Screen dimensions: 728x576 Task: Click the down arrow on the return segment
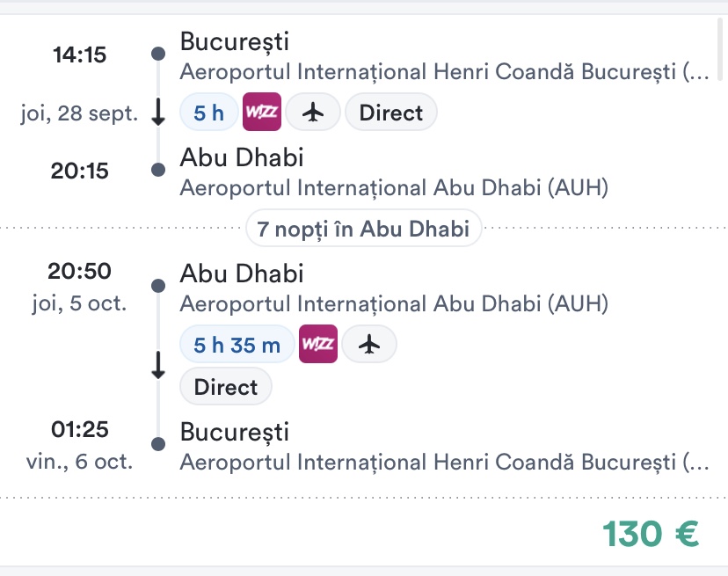[158, 365]
